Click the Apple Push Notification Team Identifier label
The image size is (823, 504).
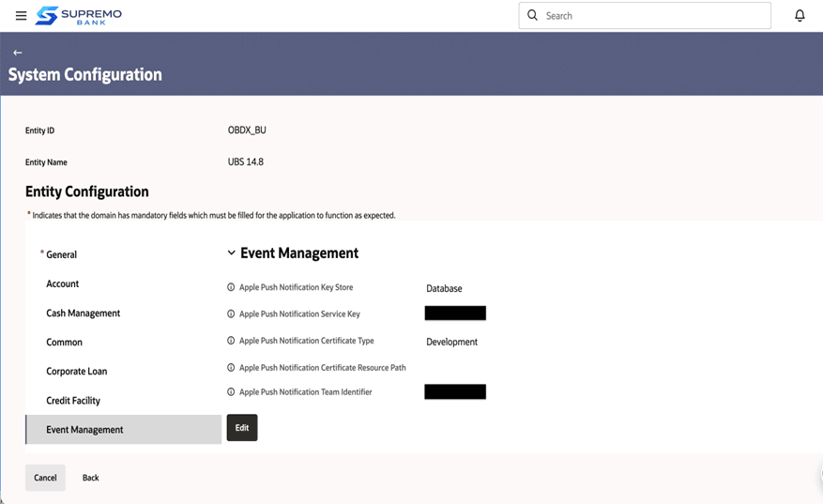pyautogui.click(x=306, y=391)
